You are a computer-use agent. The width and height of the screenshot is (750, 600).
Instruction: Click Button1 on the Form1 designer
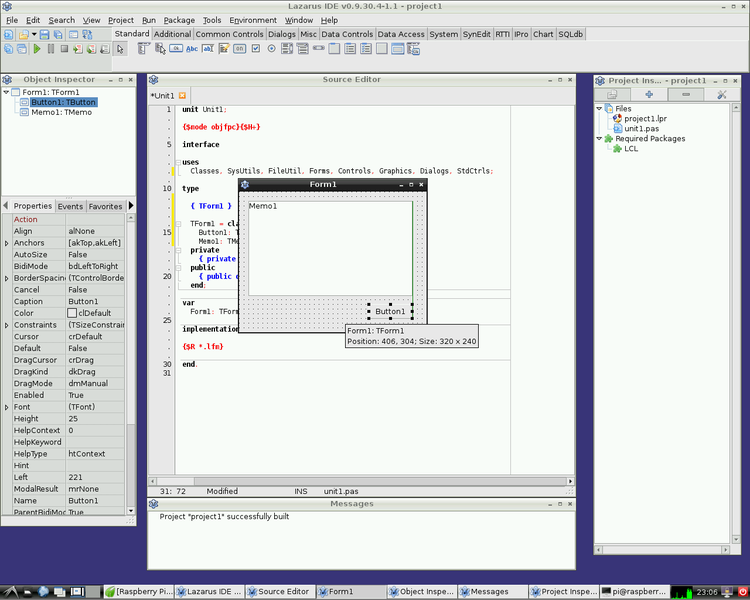[x=390, y=311]
